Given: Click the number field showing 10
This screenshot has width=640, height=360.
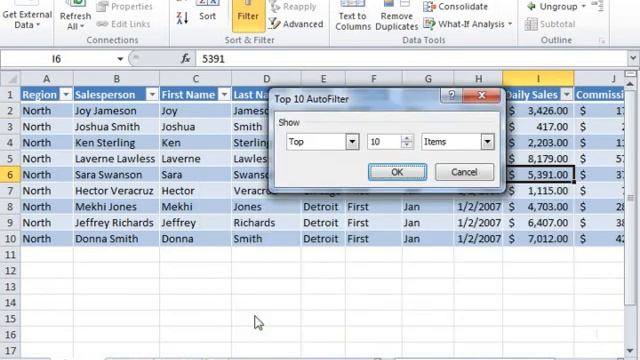Looking at the screenshot, I should [384, 142].
